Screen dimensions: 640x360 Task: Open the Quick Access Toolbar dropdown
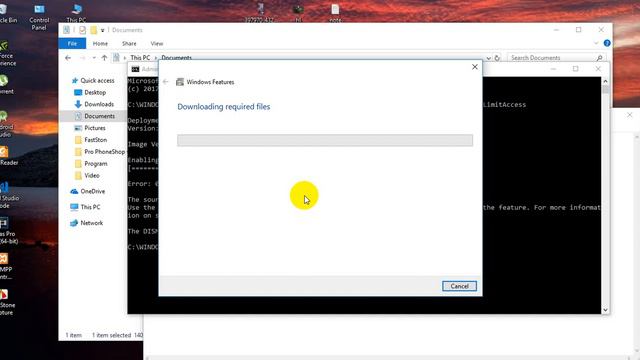[x=102, y=30]
